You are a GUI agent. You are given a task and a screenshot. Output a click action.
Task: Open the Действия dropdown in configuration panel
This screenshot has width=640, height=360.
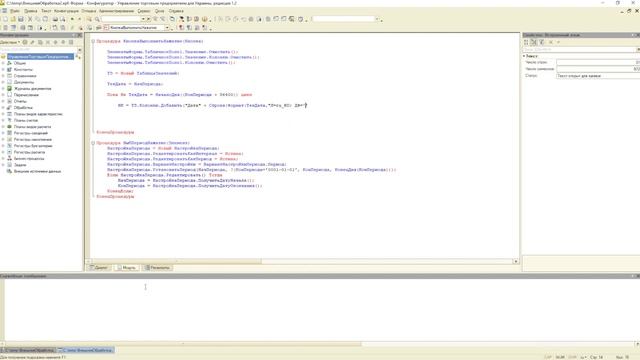[10, 42]
